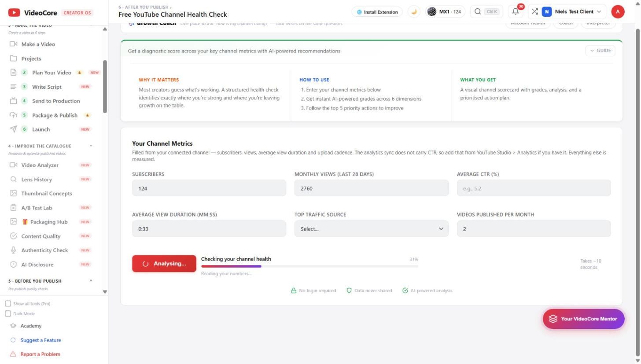Screen dimensions: 641x364
Task: Toggle the moon dark-mode icon
Action: coord(414,12)
